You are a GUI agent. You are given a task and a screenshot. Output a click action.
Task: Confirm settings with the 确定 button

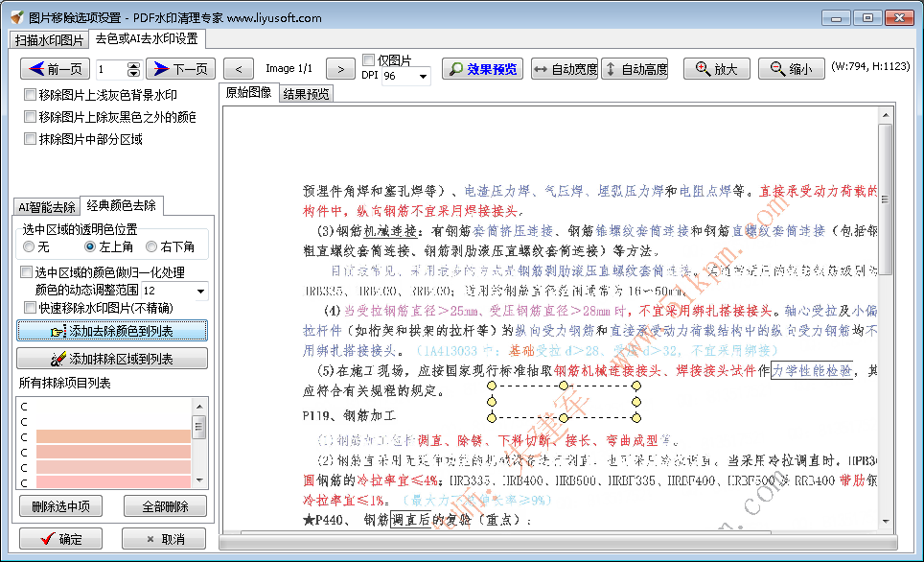tap(59, 538)
